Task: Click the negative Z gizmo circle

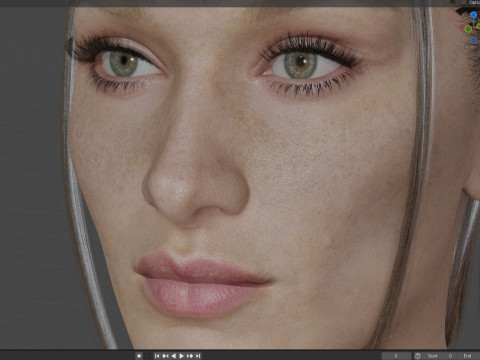Action: (474, 40)
